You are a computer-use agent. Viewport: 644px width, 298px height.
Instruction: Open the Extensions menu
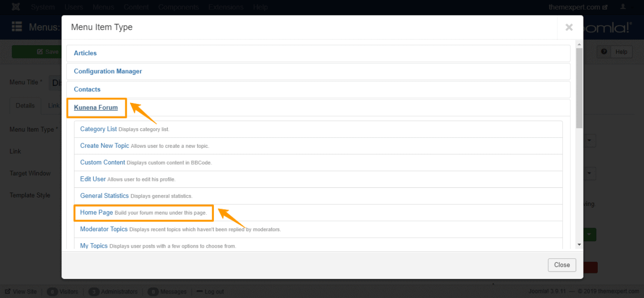pos(226,8)
